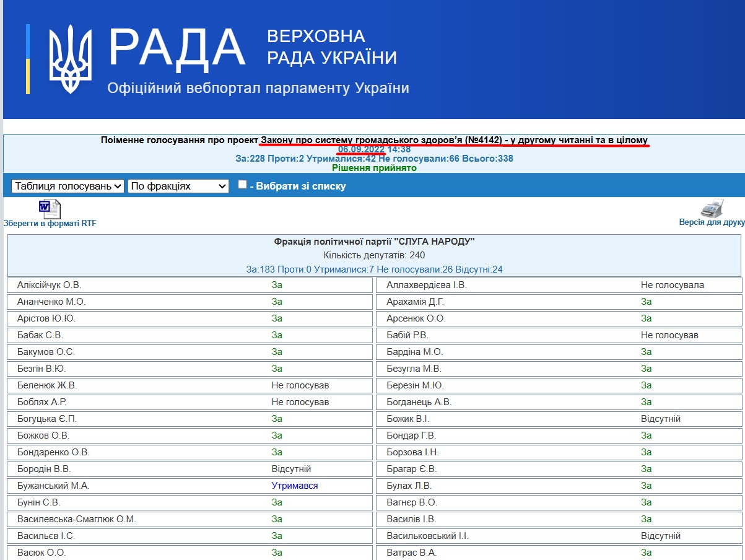This screenshot has height=560, width=745.
Task: Select deputy Арахамія Д.Г.
Action: coord(416,302)
